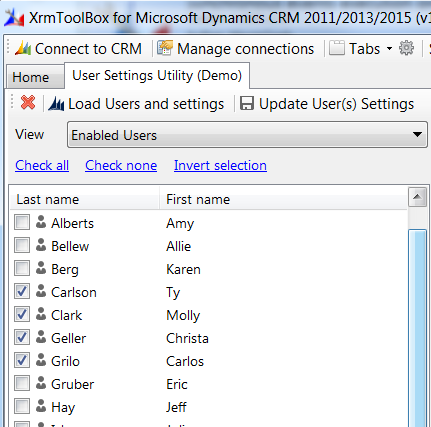This screenshot has width=431, height=427.
Task: Click last name Geller
Action: pyautogui.click(x=69, y=338)
